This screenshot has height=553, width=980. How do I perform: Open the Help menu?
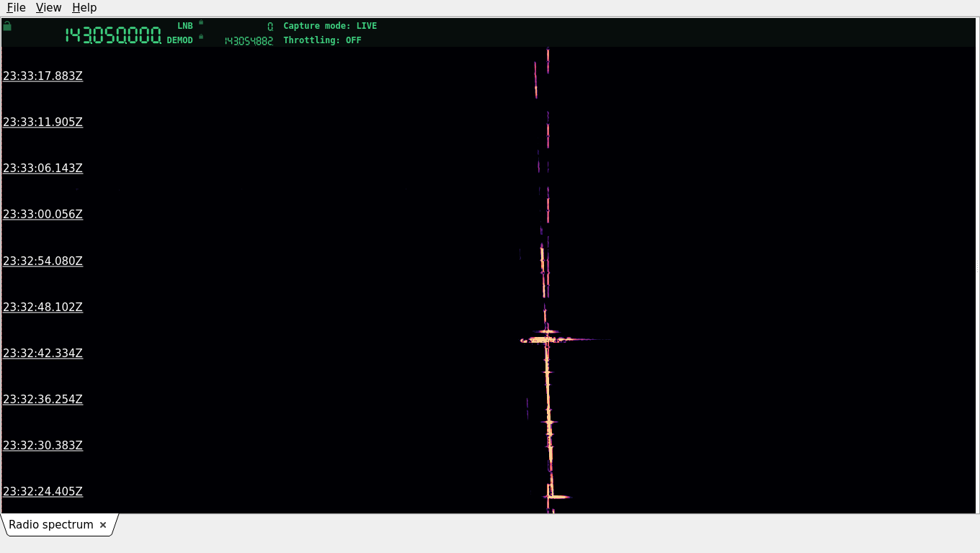tap(84, 7)
